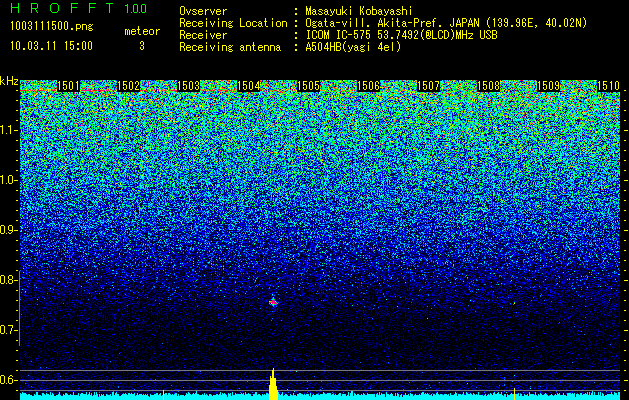Click the date 10.03.11 15:00
This screenshot has width=629, height=400.
coord(51,46)
